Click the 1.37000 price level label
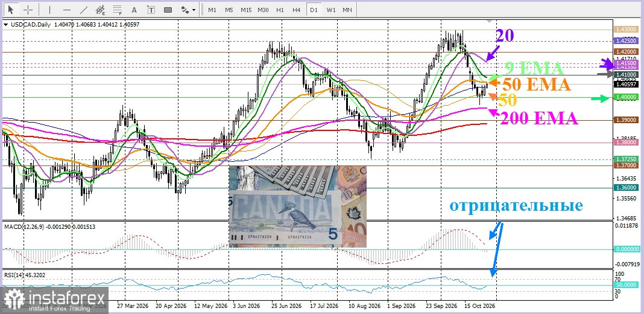 point(627,165)
